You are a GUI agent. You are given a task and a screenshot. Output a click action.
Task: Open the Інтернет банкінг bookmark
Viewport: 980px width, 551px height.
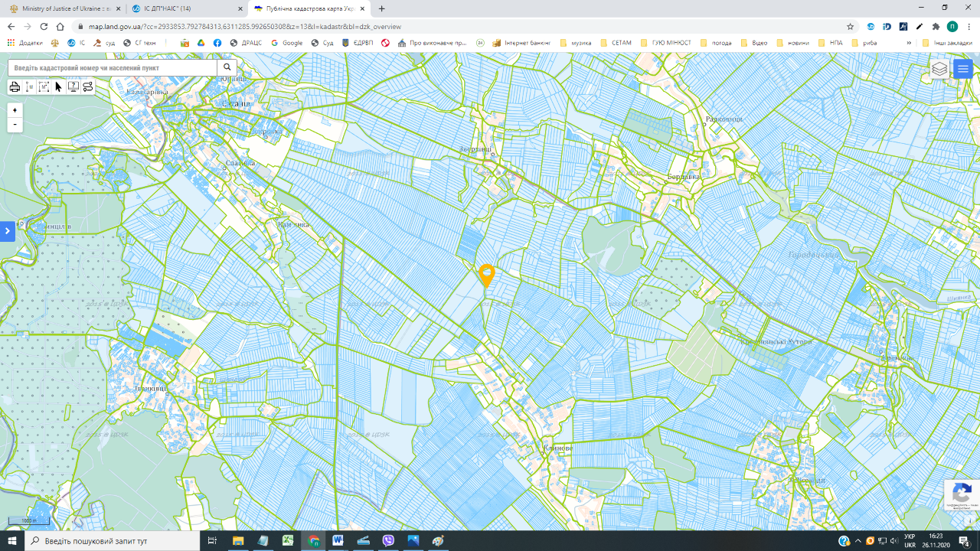point(522,43)
